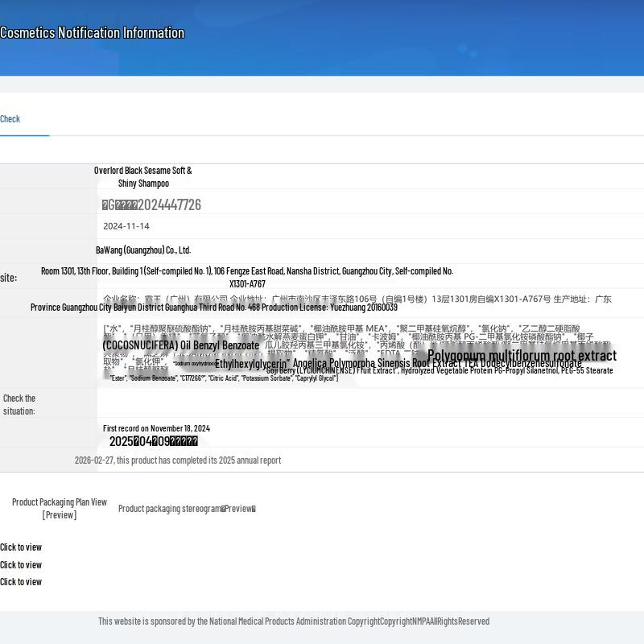Select the date 2024-11-14

pyautogui.click(x=126, y=226)
